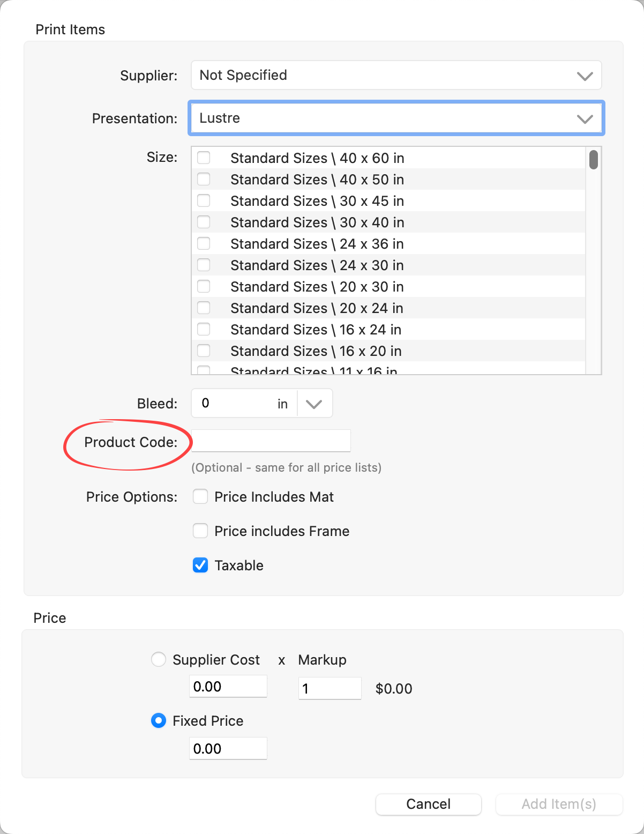Uncheck the Taxable checkbox
This screenshot has height=834, width=644.
point(200,565)
